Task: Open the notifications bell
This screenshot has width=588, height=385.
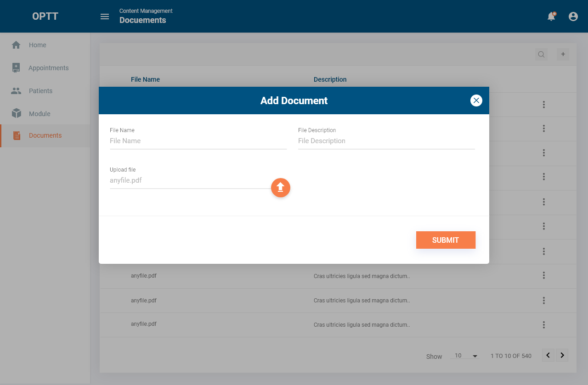Action: 551,17
